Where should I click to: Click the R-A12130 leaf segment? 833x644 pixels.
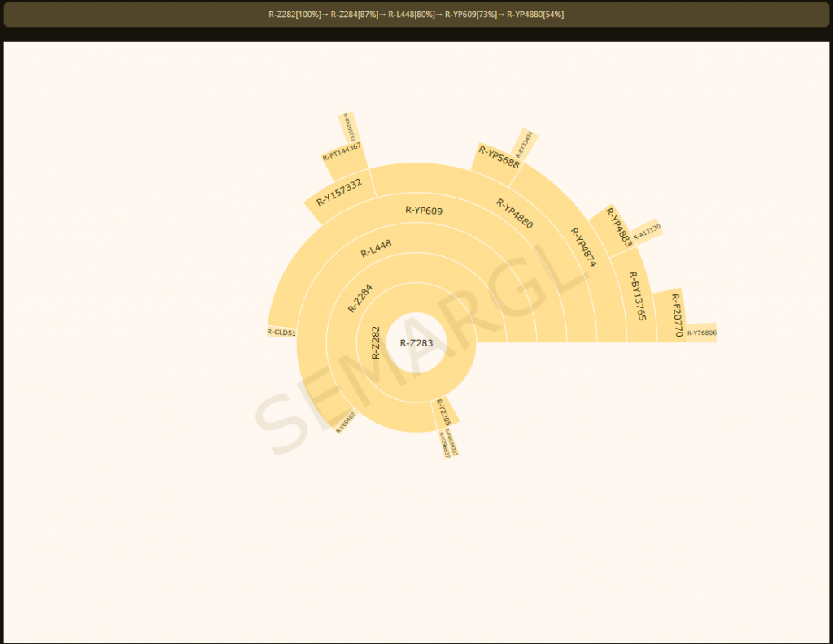[x=647, y=232]
